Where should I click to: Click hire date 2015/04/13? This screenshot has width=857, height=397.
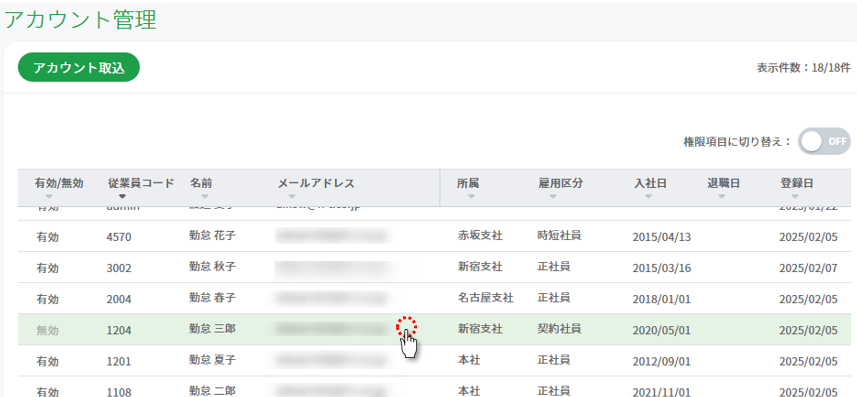(662, 237)
